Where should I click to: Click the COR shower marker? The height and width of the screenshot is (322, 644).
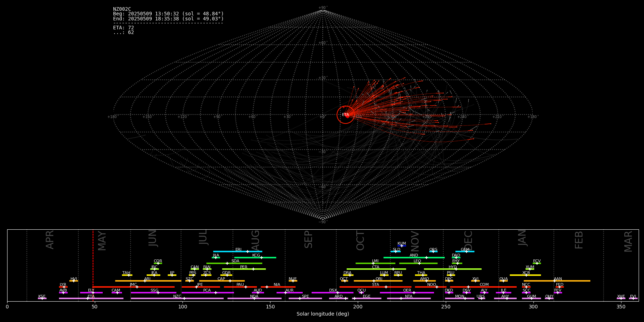(158, 263)
